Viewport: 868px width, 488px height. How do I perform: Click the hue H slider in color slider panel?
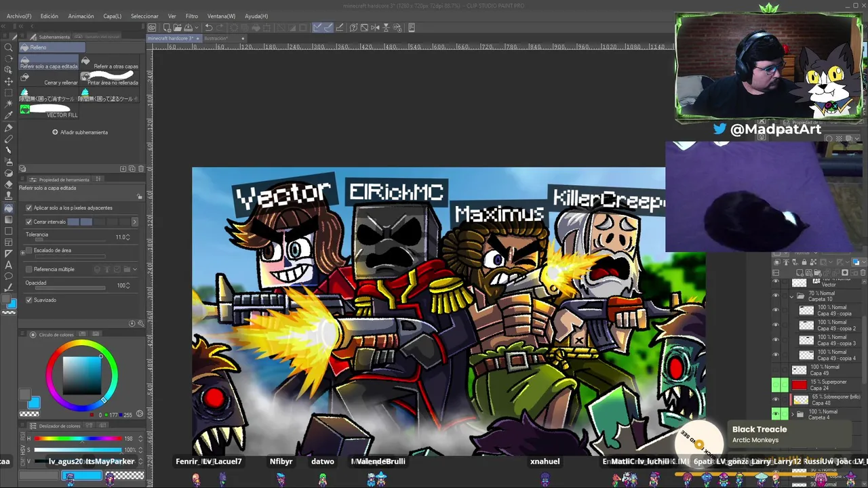point(78,439)
